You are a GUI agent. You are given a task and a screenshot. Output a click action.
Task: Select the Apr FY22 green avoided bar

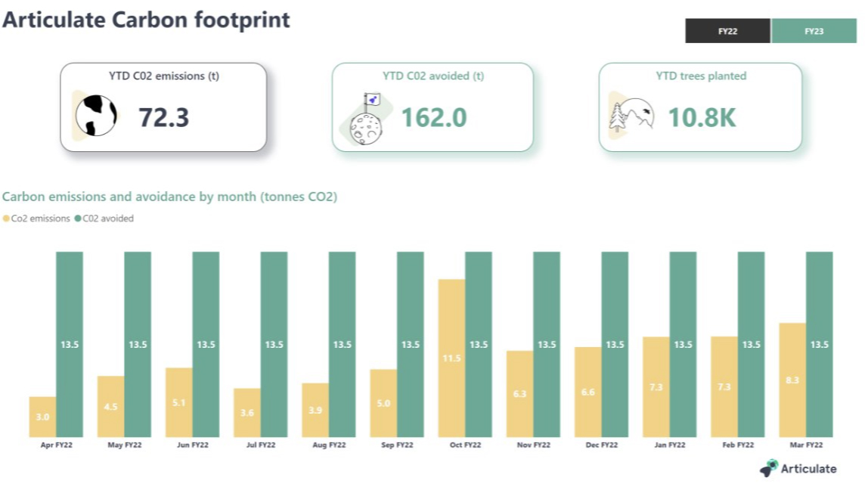tap(68, 340)
